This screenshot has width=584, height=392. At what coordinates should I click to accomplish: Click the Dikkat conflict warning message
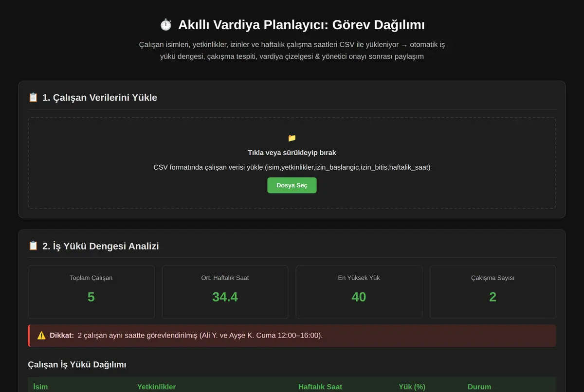pyautogui.click(x=292, y=336)
